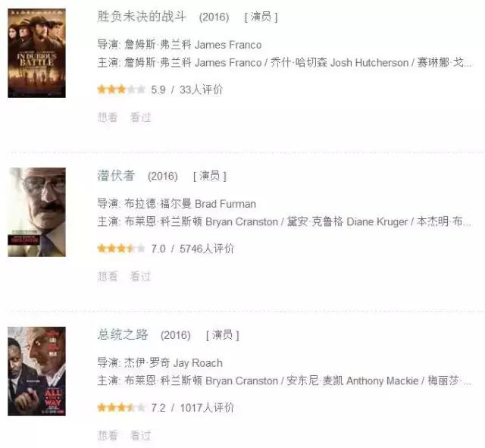Open the 33人评价 reviews link
The width and height of the screenshot is (485, 448).
click(x=201, y=89)
